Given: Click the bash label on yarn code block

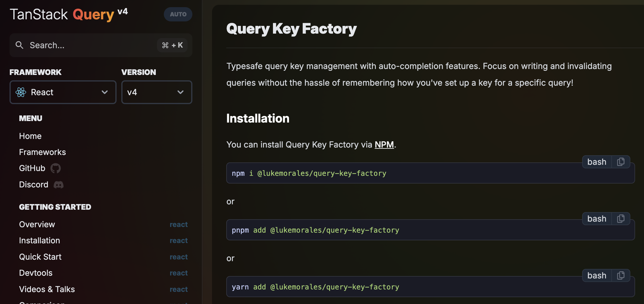Looking at the screenshot, I should point(597,275).
